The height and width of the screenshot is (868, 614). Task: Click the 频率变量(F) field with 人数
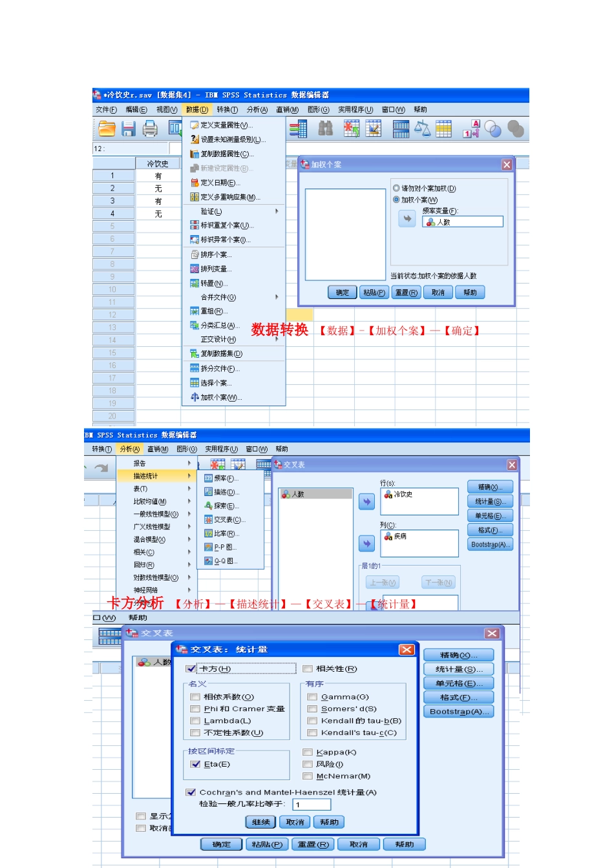coord(463,222)
